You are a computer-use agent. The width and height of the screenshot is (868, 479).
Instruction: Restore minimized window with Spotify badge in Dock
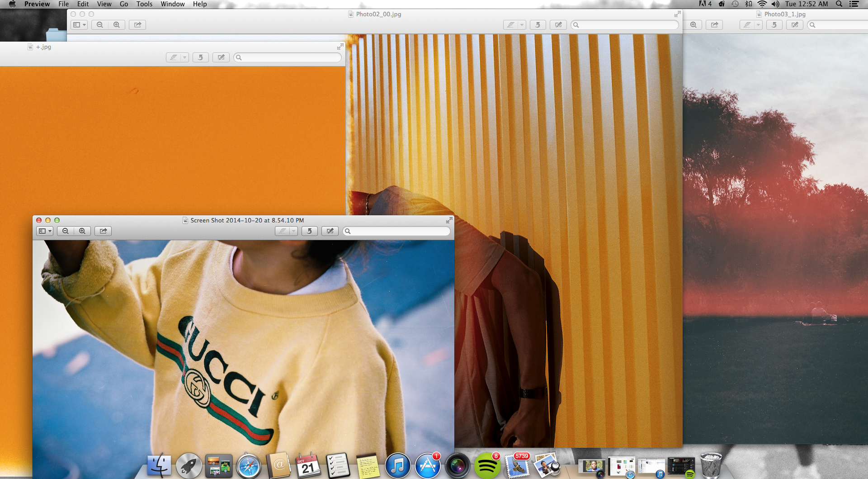tap(681, 467)
